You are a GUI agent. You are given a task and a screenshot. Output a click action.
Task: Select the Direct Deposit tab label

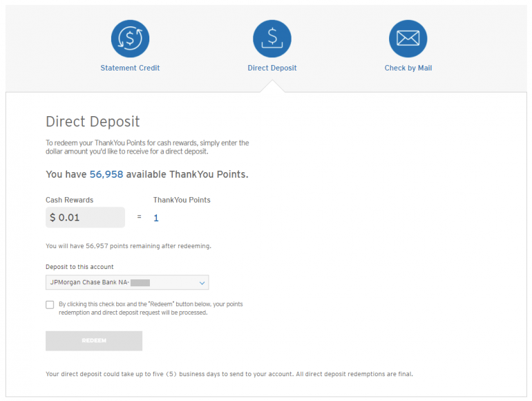pyautogui.click(x=272, y=68)
